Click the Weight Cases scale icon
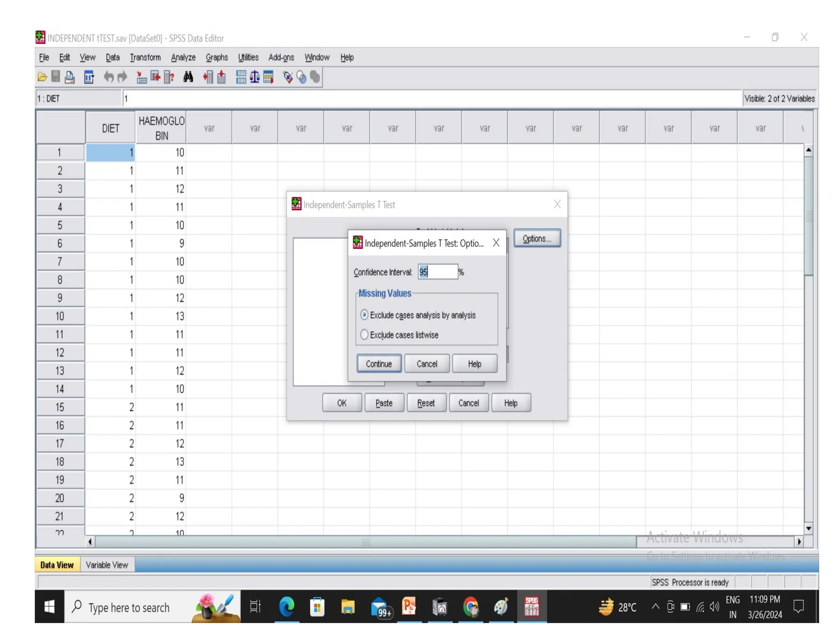840x630 pixels. click(x=255, y=77)
